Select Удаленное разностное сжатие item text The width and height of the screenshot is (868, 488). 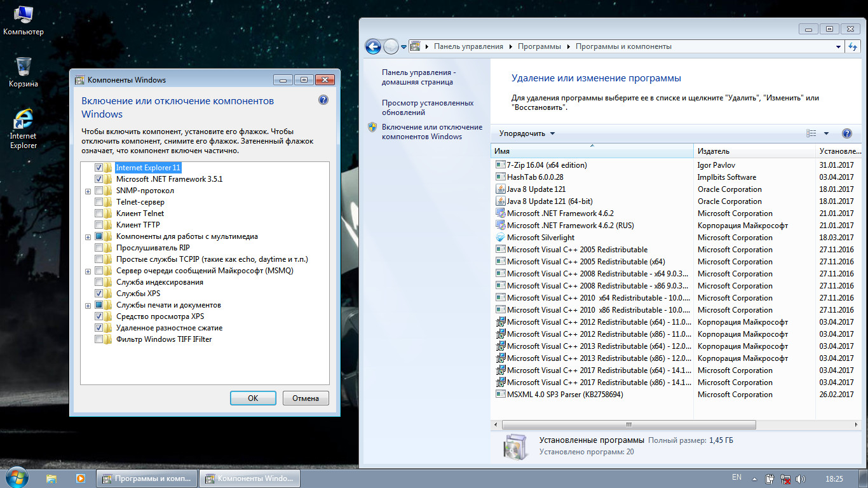169,328
